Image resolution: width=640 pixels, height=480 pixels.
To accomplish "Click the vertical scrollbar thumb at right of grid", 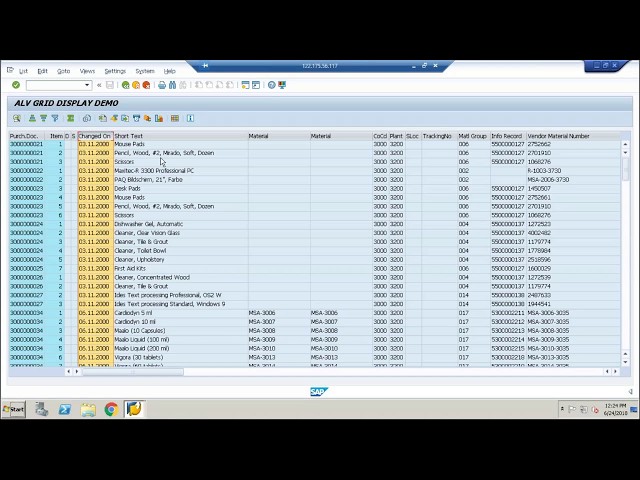I will click(x=625, y=168).
